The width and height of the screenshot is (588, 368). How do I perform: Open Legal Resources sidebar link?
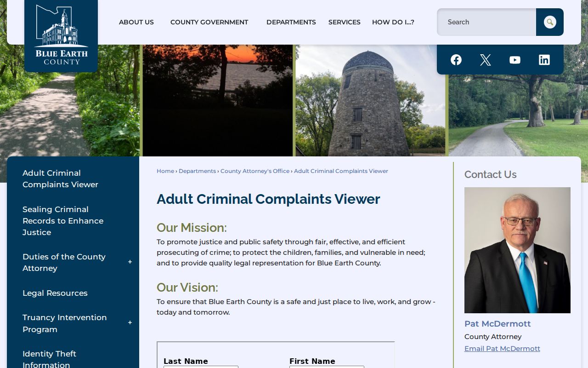point(55,293)
